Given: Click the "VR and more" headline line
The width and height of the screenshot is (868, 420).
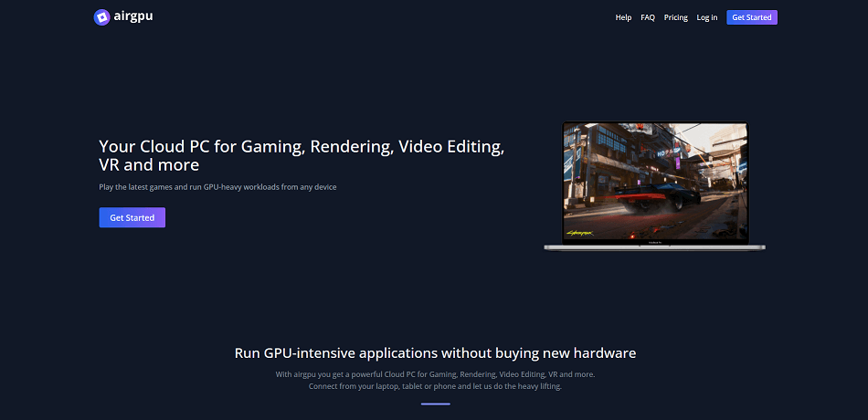Looking at the screenshot, I should [149, 165].
